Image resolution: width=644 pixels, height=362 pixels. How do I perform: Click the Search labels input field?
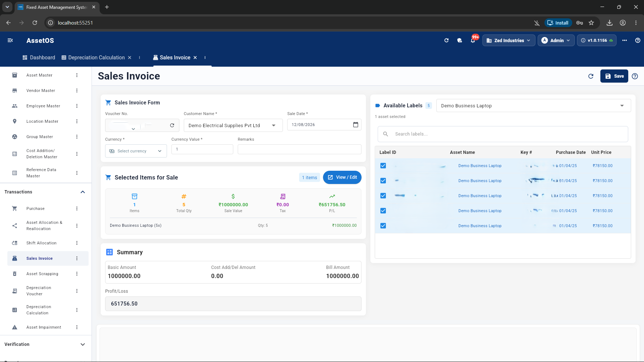tap(503, 134)
